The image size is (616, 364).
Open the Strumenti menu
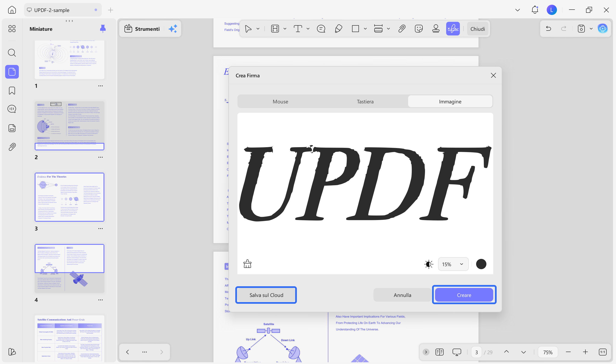[142, 29]
